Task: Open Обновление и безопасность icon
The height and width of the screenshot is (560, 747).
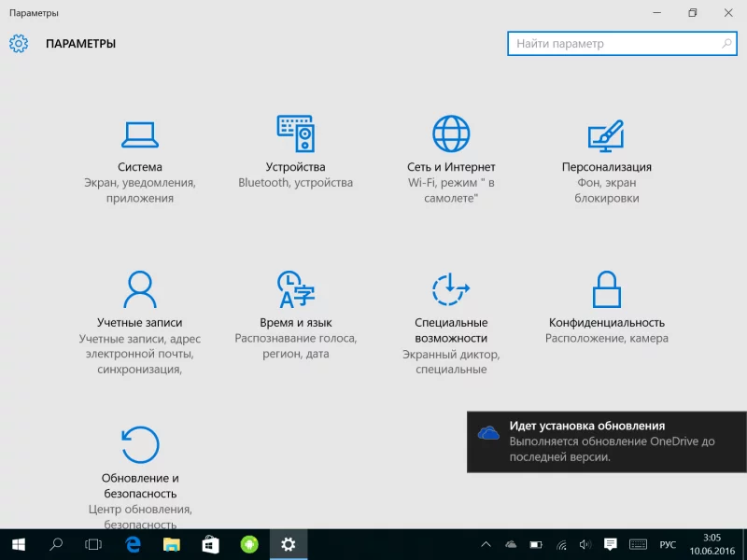Action: tap(140, 445)
